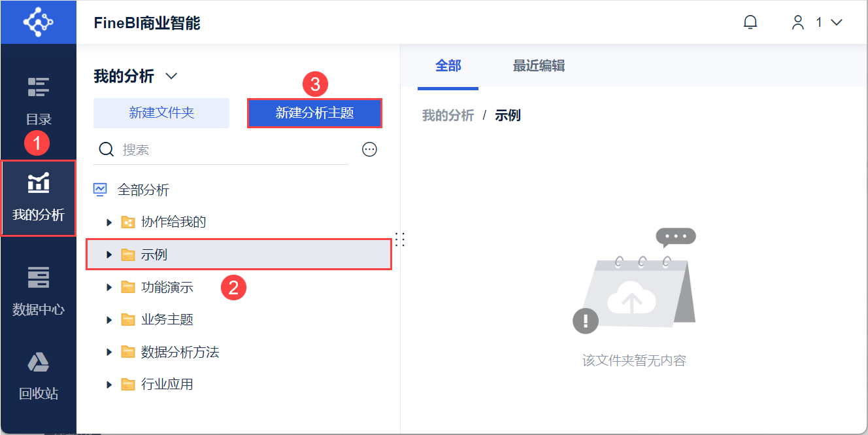The image size is (868, 435).
Task: Click the notification bell icon
Action: [x=750, y=22]
